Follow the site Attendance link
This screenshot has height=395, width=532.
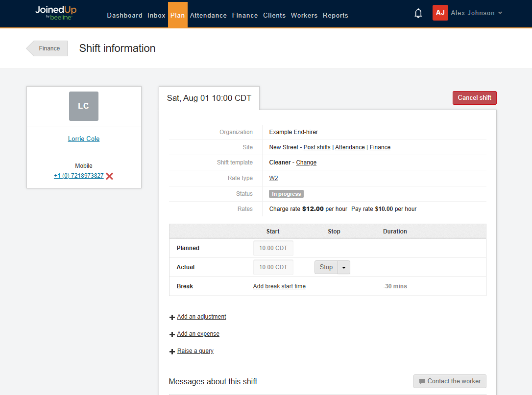pos(350,147)
